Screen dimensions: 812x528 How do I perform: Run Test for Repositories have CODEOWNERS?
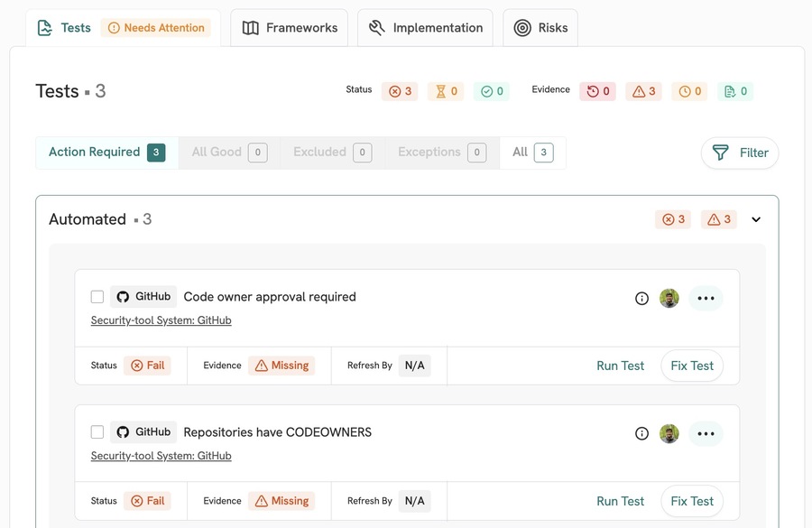621,501
